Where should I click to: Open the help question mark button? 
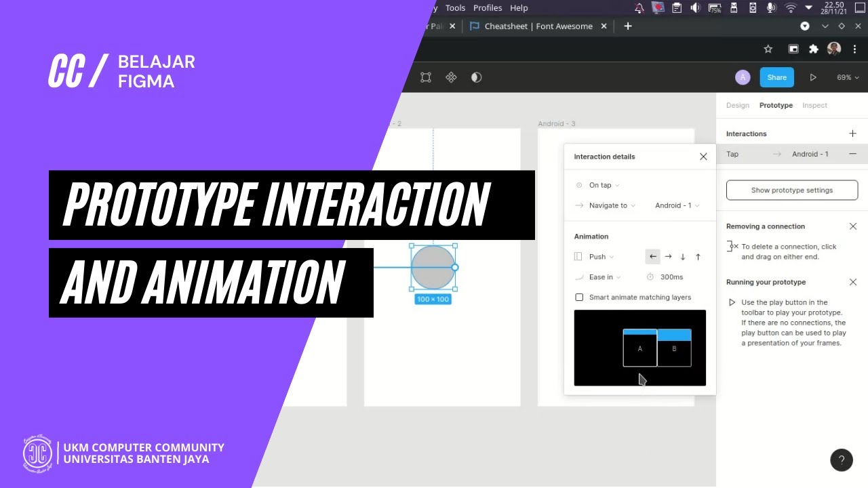[842, 460]
